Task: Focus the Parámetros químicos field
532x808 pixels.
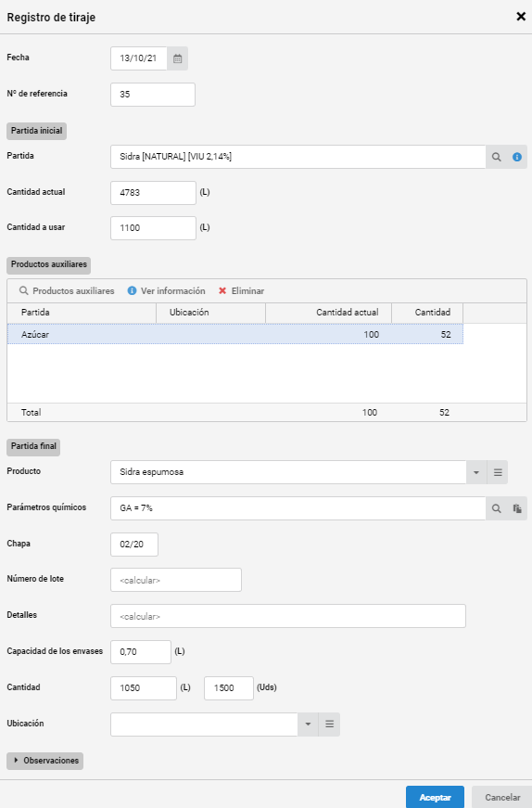Action: click(298, 508)
